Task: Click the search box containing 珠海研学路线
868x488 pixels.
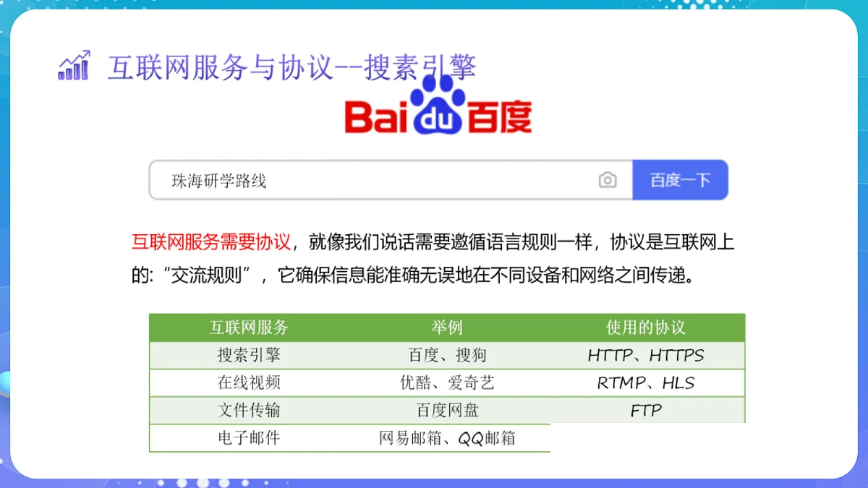Action: [391, 180]
